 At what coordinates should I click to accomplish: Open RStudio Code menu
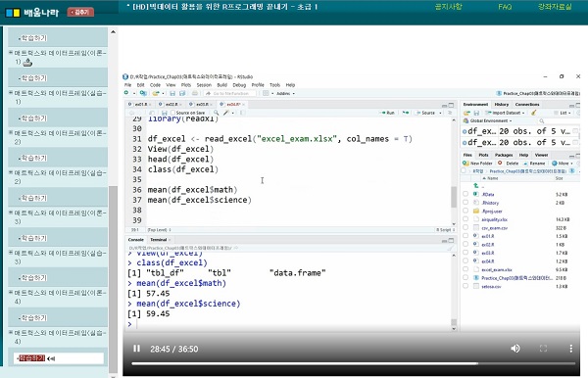155,85
